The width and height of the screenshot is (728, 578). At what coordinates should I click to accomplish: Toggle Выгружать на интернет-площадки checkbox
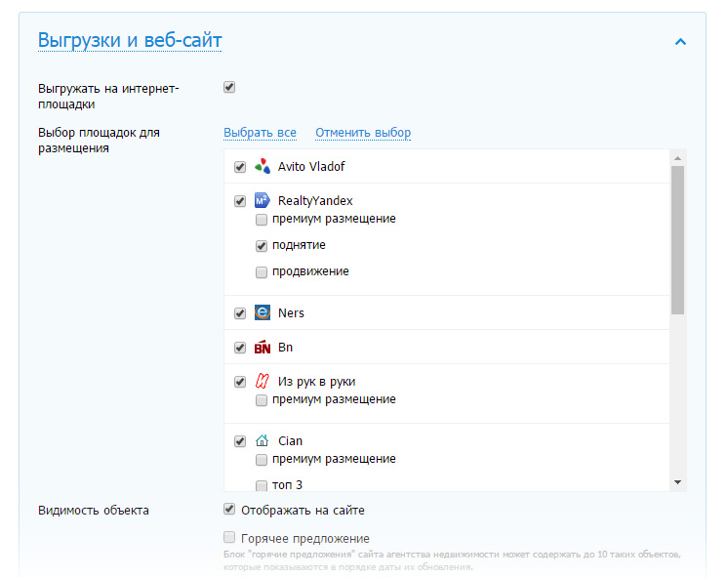click(x=229, y=87)
